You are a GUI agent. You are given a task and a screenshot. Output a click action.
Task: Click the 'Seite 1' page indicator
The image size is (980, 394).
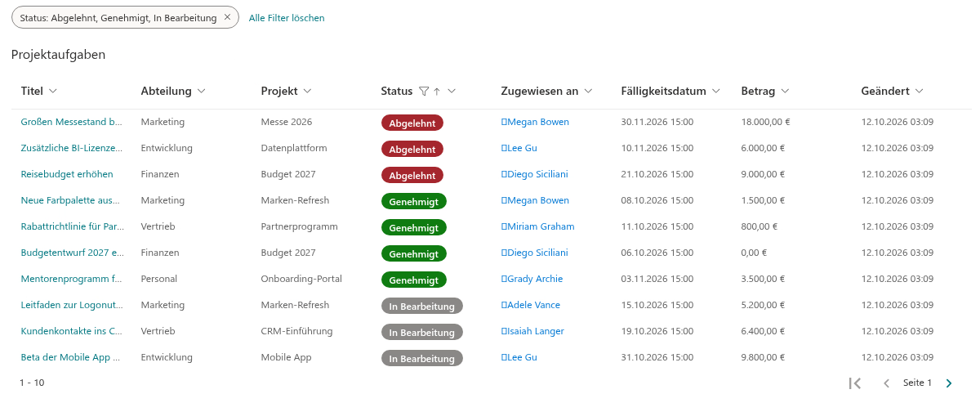917,383
